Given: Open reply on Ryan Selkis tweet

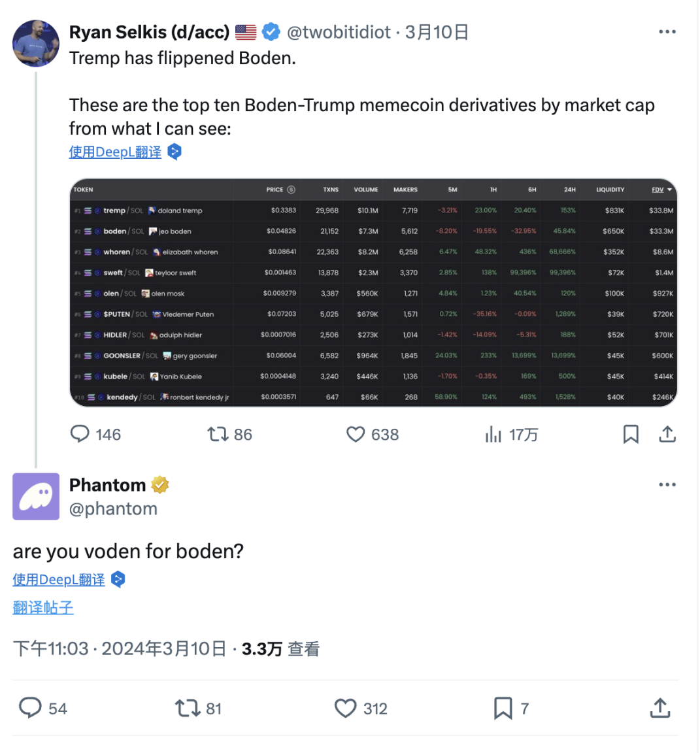Looking at the screenshot, I should point(95,434).
